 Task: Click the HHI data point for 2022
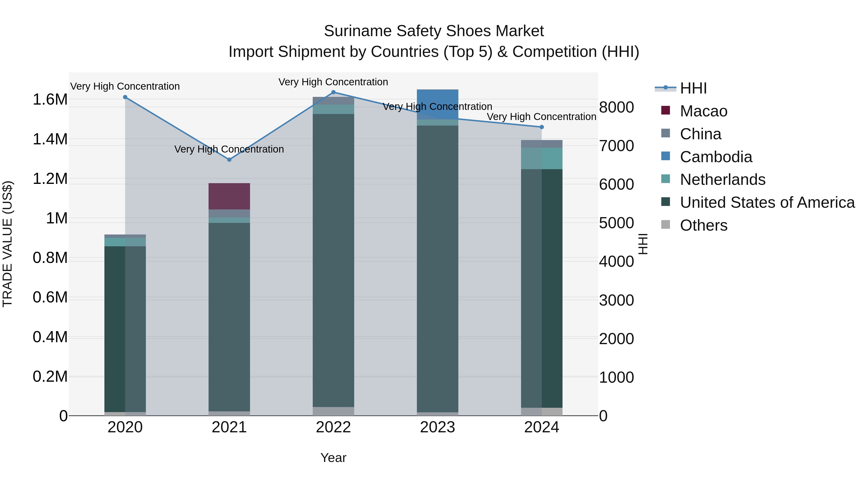(333, 92)
